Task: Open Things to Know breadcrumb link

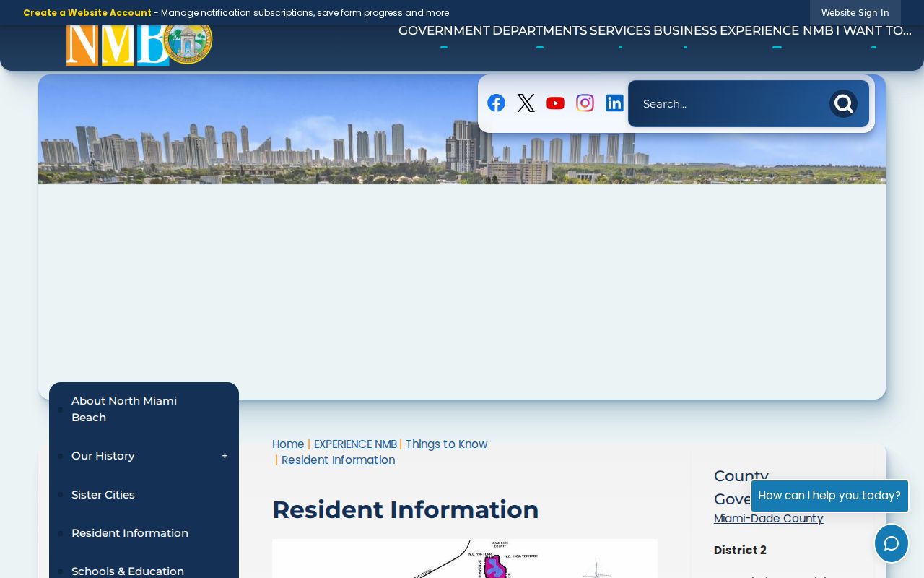Action: click(x=446, y=444)
